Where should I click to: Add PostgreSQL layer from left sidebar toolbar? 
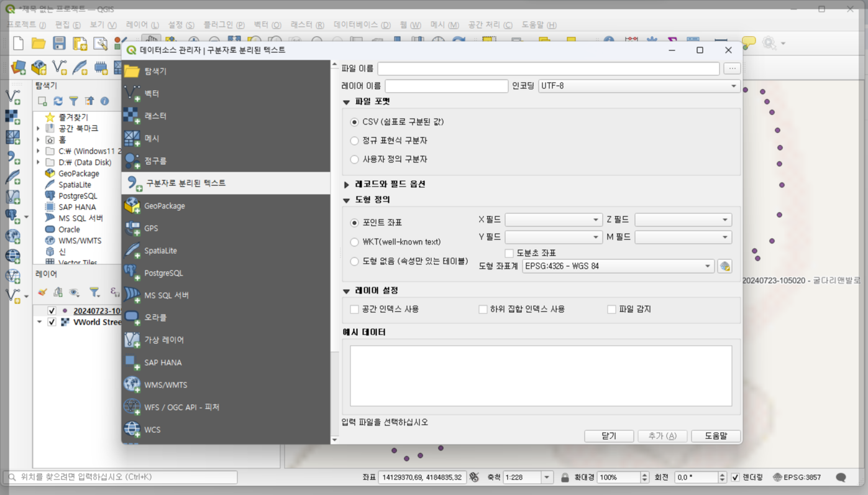pyautogui.click(x=13, y=216)
